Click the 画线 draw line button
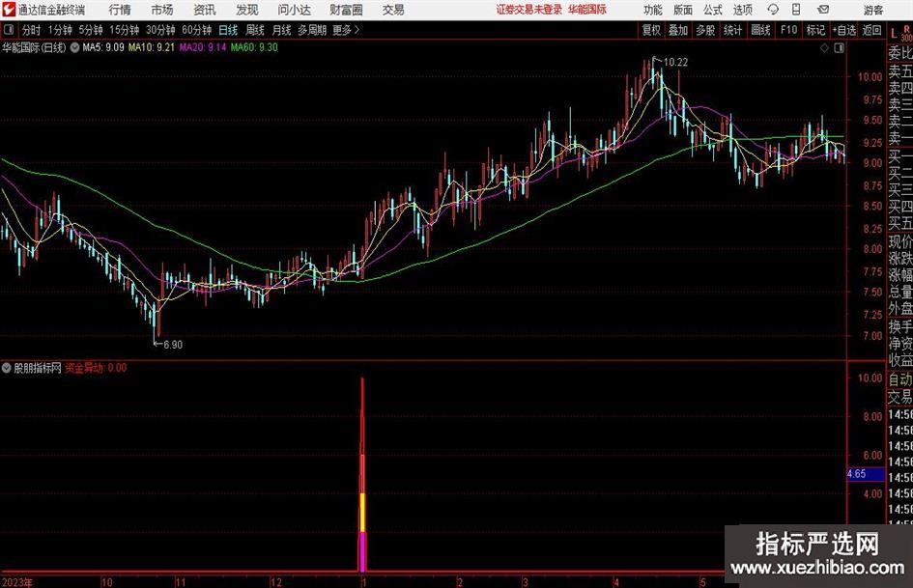 (760, 30)
